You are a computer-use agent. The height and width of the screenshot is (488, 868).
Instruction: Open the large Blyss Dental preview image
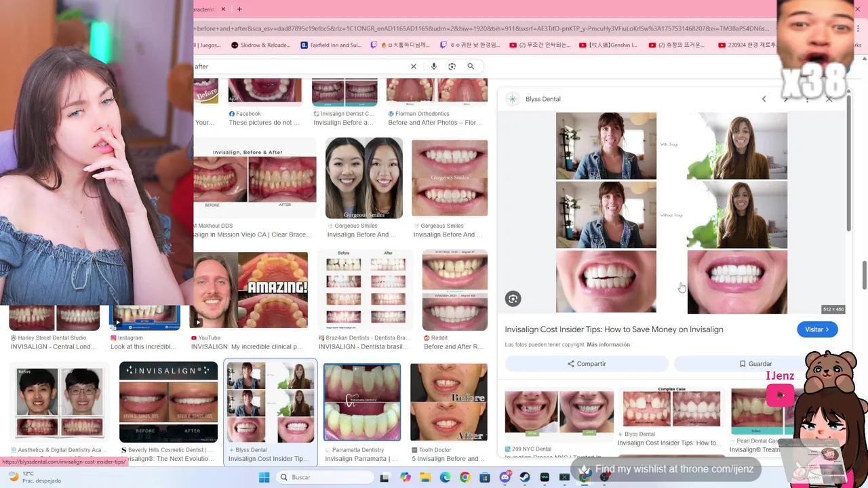(671, 213)
